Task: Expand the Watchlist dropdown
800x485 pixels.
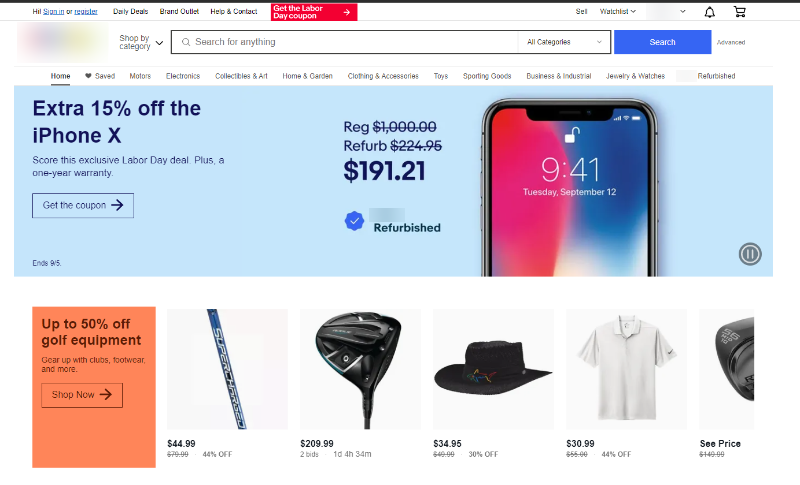Action: point(617,11)
